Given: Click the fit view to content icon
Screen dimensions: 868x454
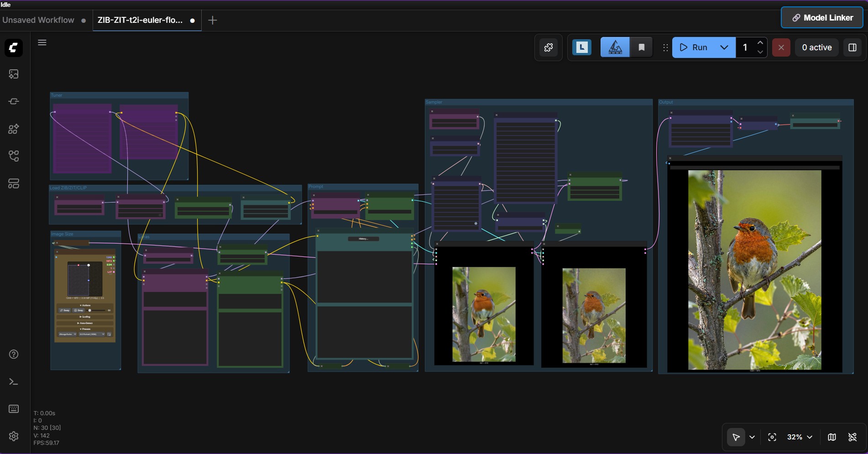Looking at the screenshot, I should (x=772, y=437).
